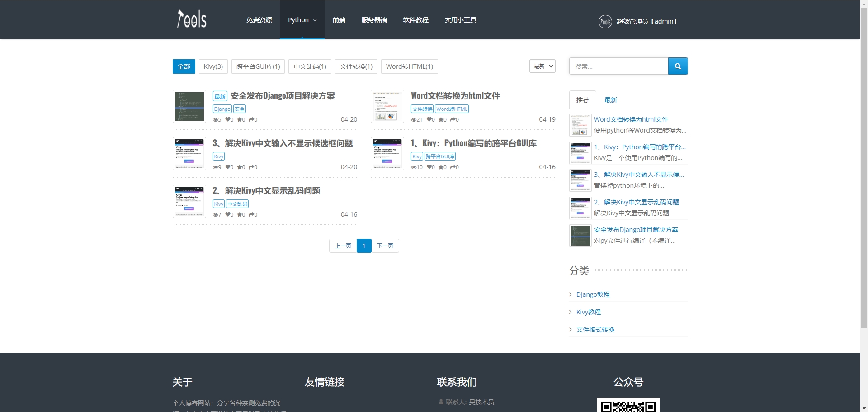Filter posts by 中文乱码(1) tag
The width and height of the screenshot is (868, 412).
pos(310,66)
